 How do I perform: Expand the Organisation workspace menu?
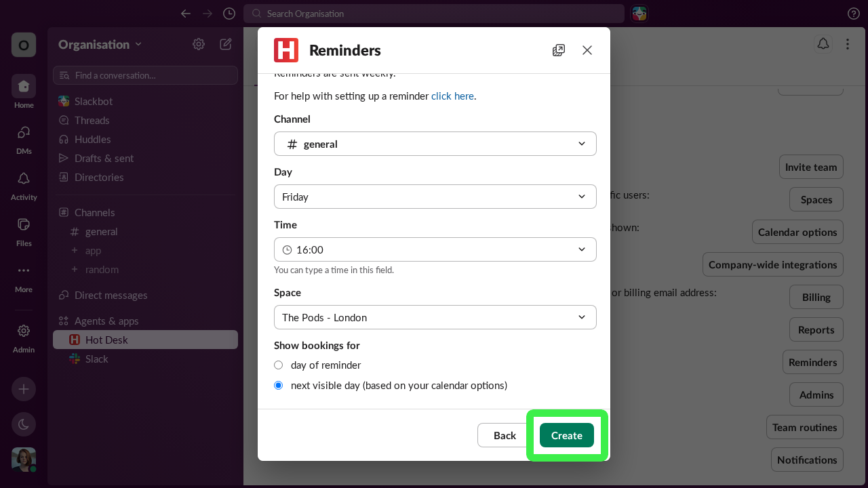click(x=100, y=44)
